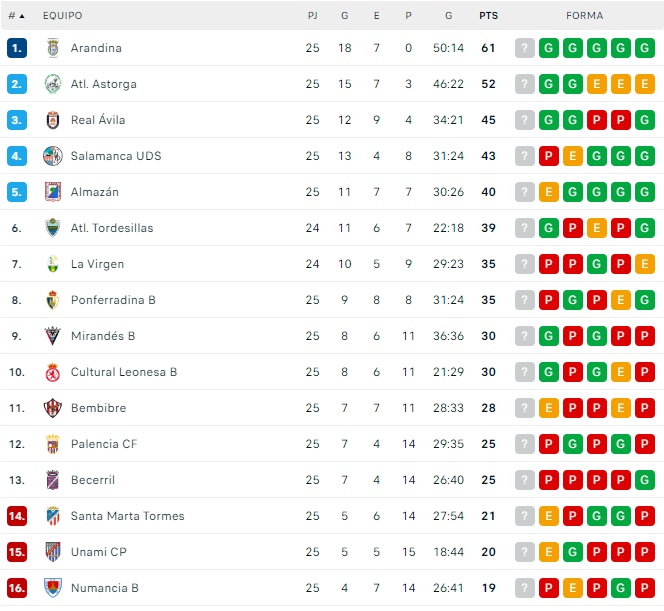Sort standings by the PTS column header
The image size is (664, 611).
pos(488,16)
